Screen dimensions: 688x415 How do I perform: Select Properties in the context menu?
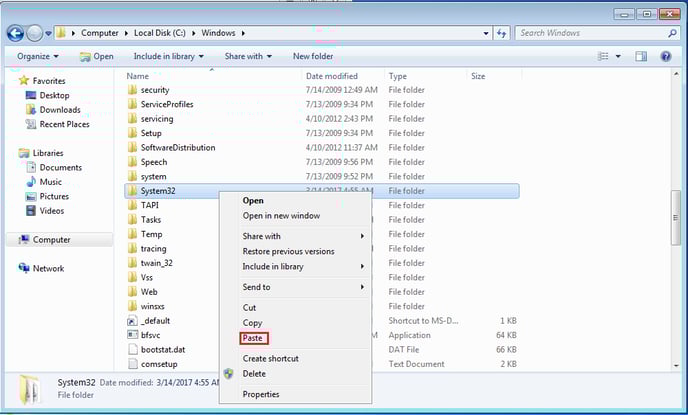point(261,394)
